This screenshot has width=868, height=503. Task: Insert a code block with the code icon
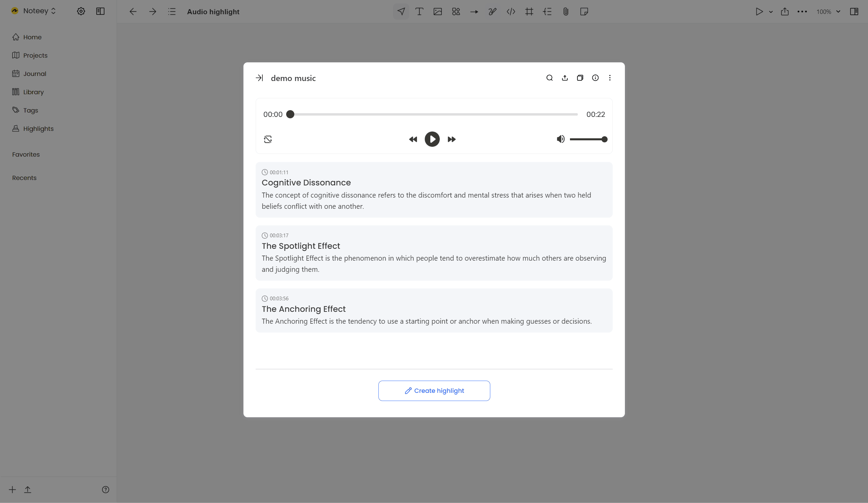511,12
